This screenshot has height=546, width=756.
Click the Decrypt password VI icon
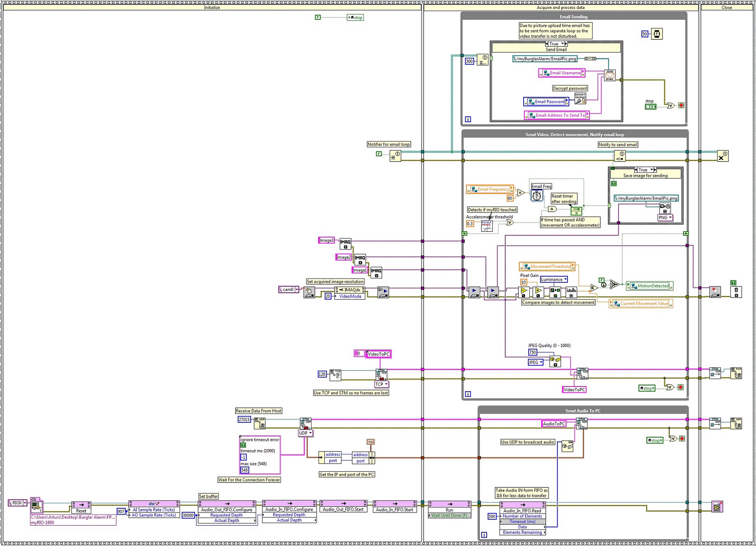[x=580, y=98]
